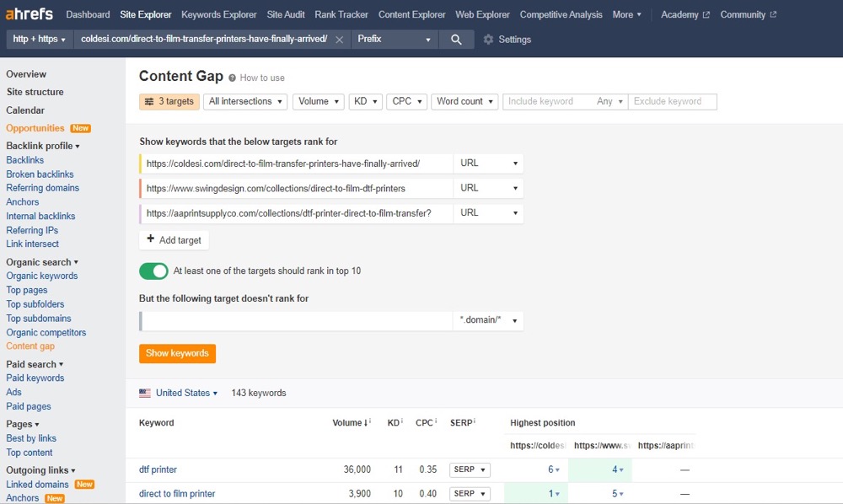Open Overview in the sidebar
This screenshot has width=843, height=504.
pos(26,74)
